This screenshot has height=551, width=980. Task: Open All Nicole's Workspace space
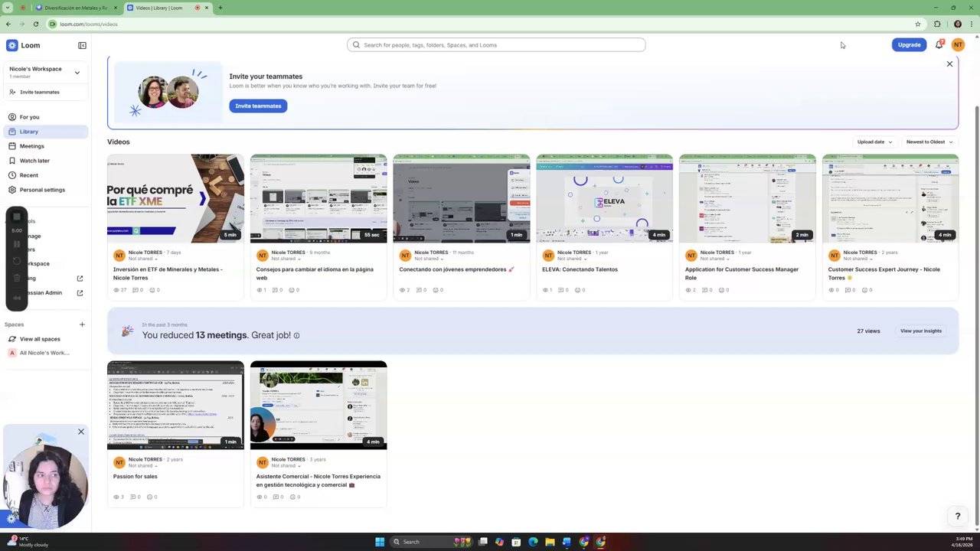point(44,353)
